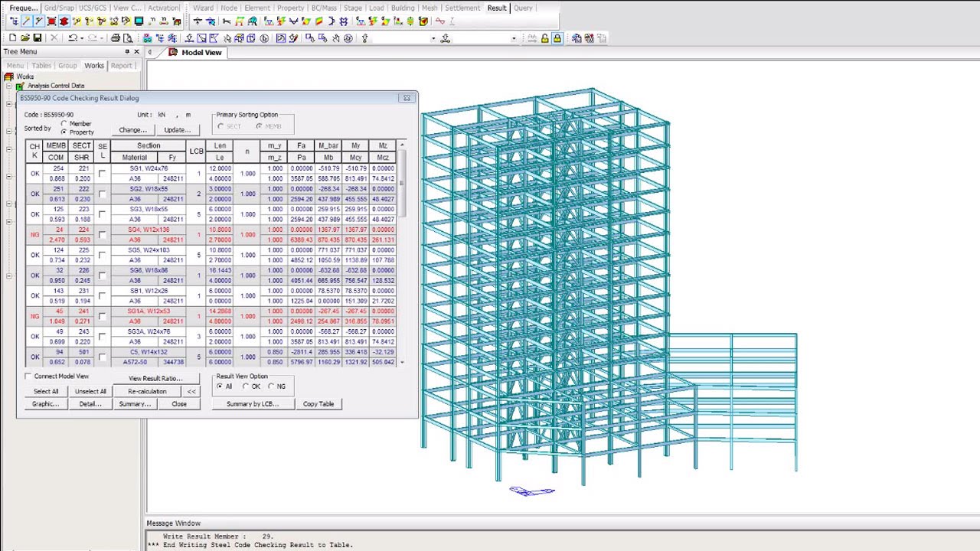
Task: Collapse dialog using the << button
Action: tap(191, 392)
